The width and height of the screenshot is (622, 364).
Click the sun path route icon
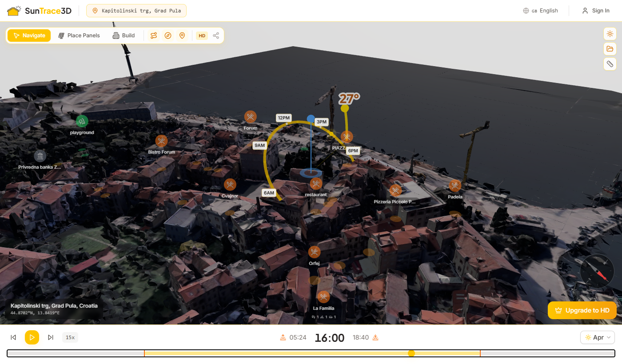click(154, 36)
